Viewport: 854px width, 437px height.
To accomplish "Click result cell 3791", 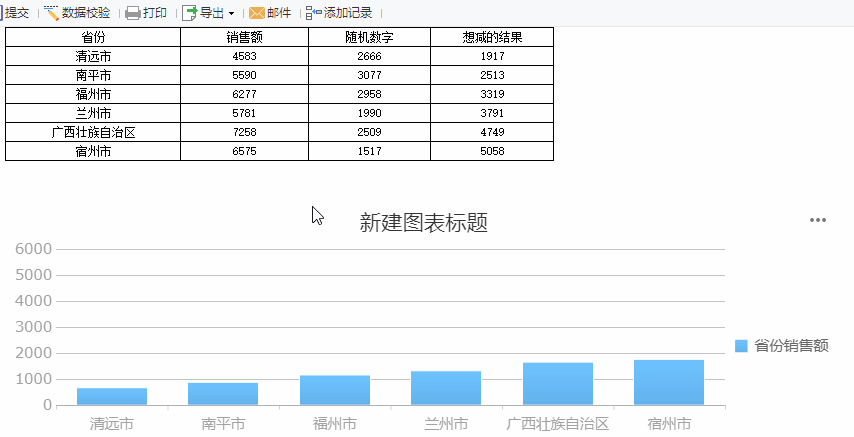I will click(492, 113).
